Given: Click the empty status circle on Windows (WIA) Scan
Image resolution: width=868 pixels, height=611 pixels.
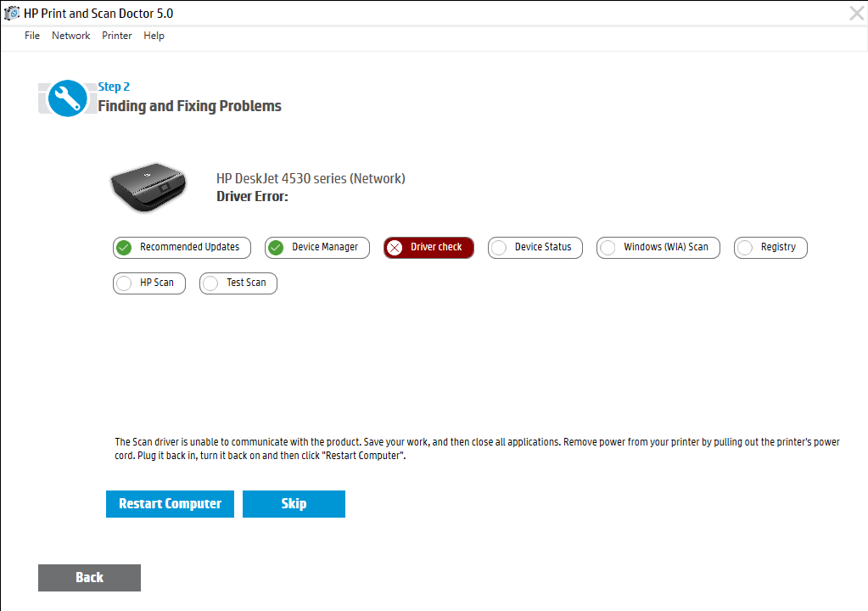Looking at the screenshot, I should click(608, 248).
